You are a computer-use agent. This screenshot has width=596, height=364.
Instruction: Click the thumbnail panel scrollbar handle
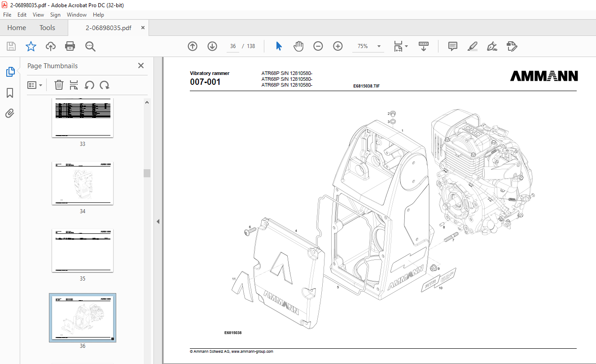coord(147,173)
